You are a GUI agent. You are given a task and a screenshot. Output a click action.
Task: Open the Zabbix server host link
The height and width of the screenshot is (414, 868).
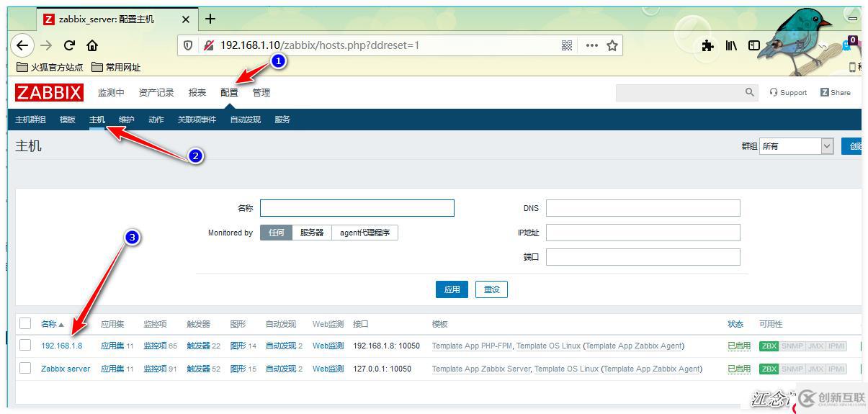tap(66, 369)
